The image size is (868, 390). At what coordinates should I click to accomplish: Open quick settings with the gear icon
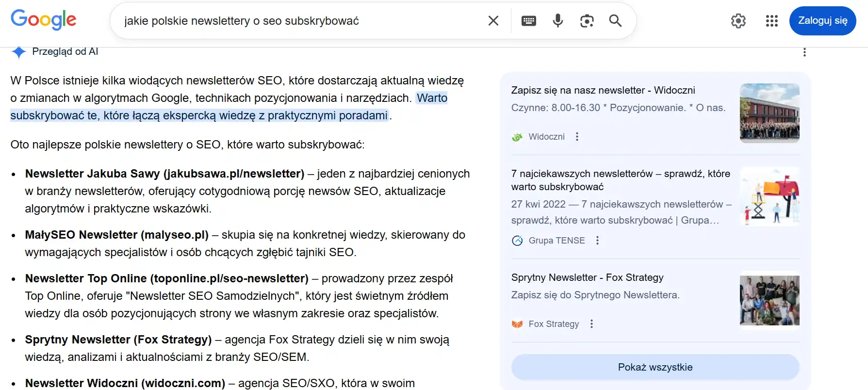[738, 21]
